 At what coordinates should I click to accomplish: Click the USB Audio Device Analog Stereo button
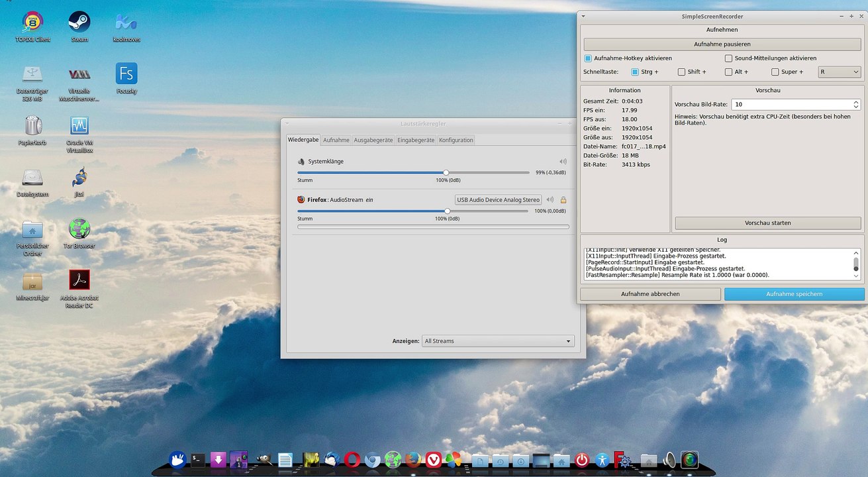pos(499,199)
